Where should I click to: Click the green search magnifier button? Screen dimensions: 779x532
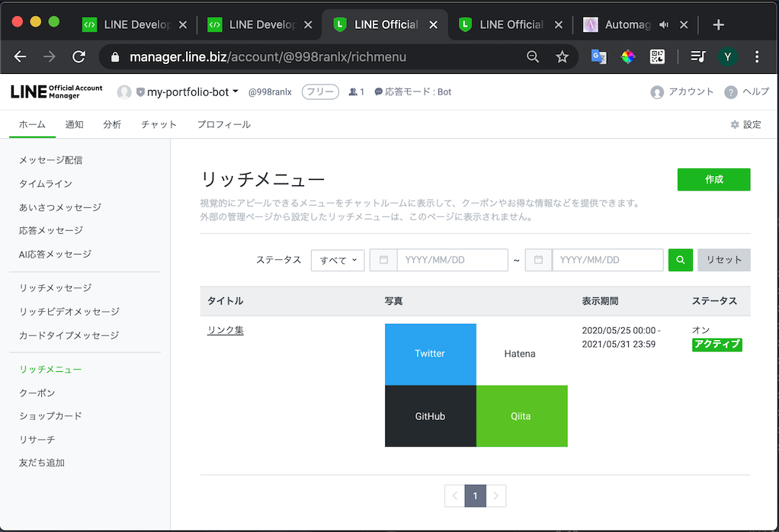(681, 260)
